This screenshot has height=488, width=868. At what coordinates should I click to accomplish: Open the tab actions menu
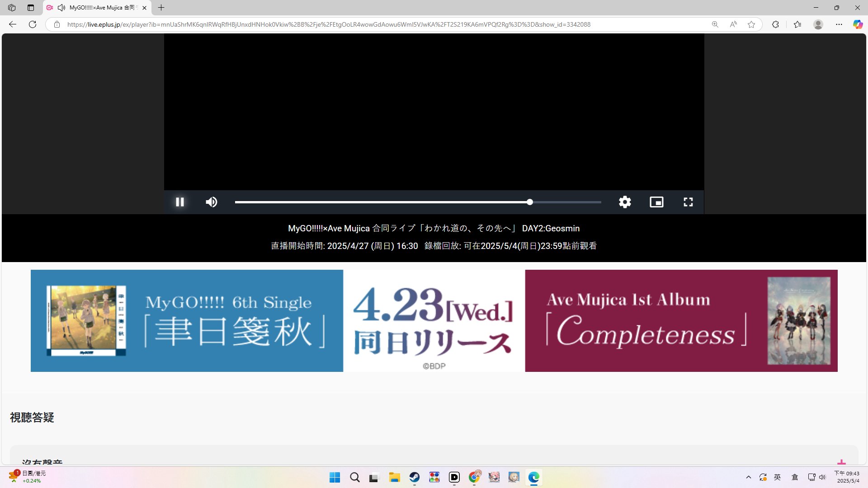tap(31, 8)
